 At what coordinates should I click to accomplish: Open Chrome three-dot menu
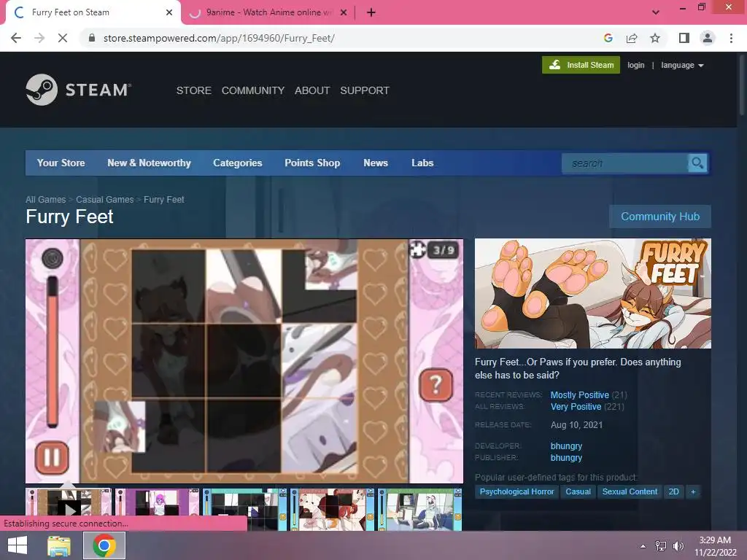pyautogui.click(x=731, y=38)
